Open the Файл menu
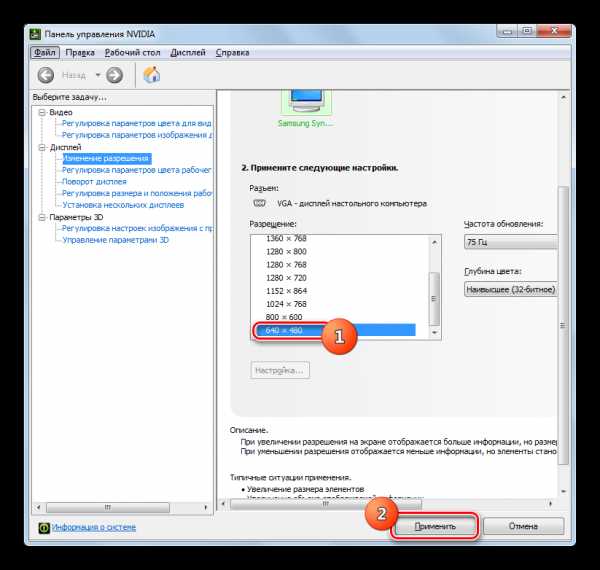 click(45, 52)
